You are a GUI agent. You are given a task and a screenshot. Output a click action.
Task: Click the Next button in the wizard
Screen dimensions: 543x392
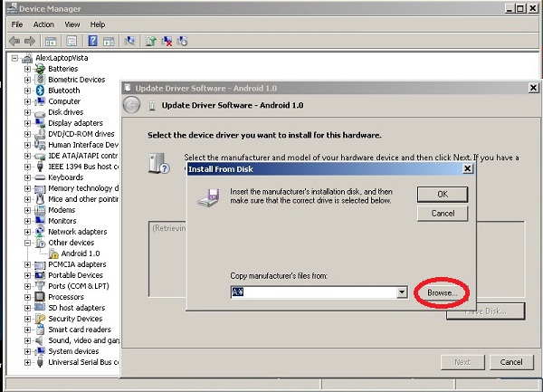click(x=462, y=362)
